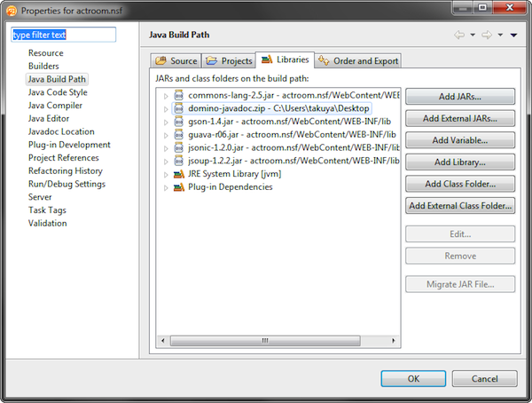Image resolution: width=532 pixels, height=403 pixels.
Task: Click the jsonic-1.2.0.jar file icon
Action: (x=179, y=147)
